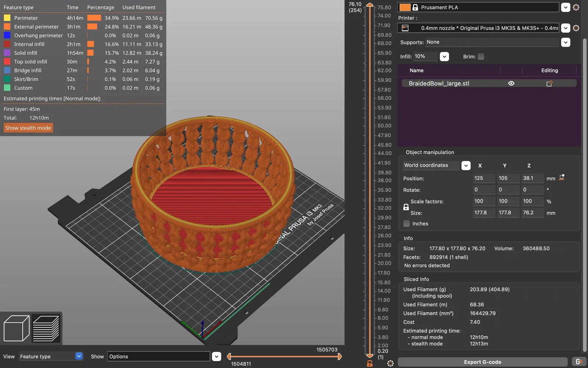The height and width of the screenshot is (368, 588).
Task: Click the Custom light green legend swatch
Action: [x=7, y=88]
